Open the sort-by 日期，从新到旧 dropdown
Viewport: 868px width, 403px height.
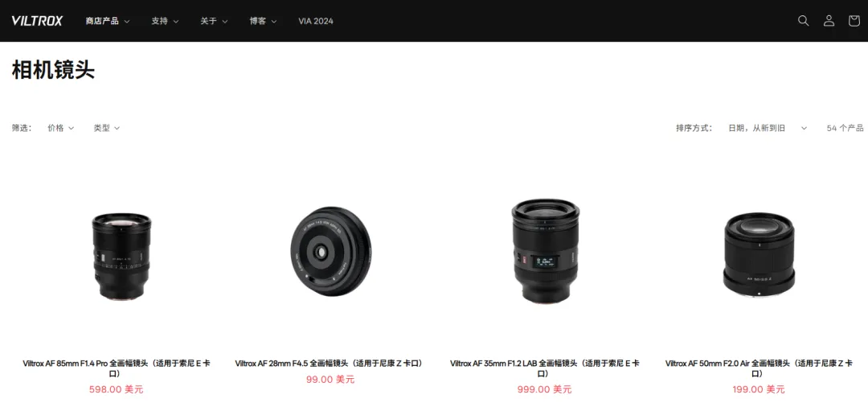pos(768,128)
